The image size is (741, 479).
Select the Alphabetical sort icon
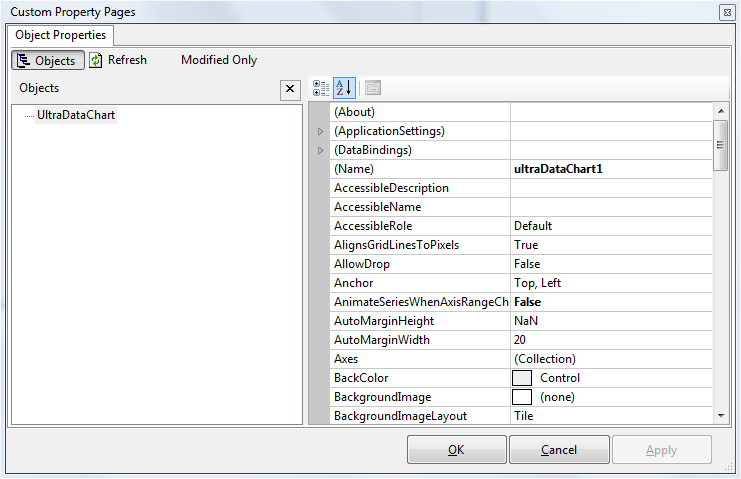[x=343, y=88]
